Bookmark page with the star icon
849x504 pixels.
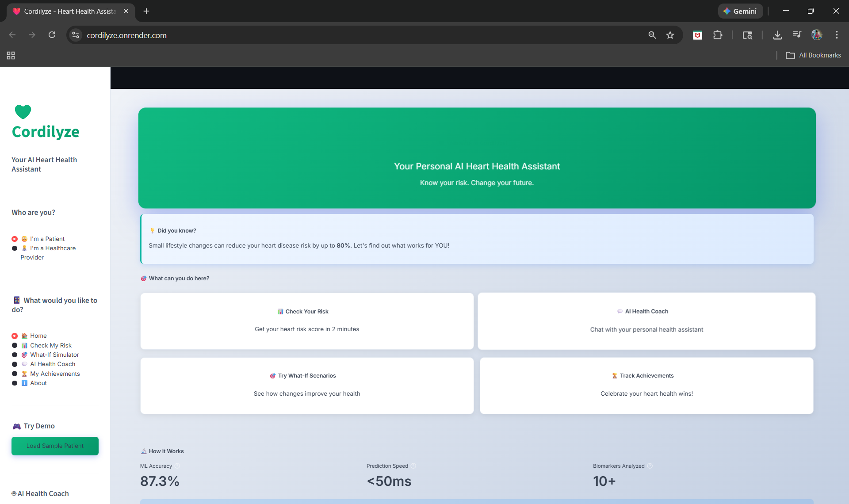670,35
